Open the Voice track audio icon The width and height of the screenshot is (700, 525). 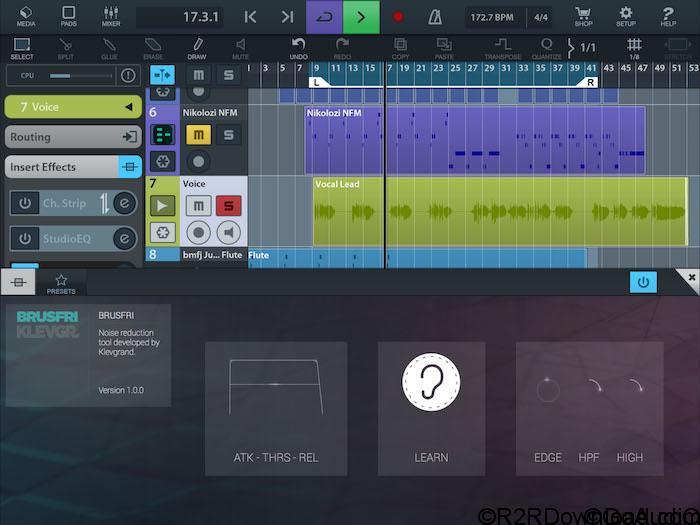tap(162, 205)
